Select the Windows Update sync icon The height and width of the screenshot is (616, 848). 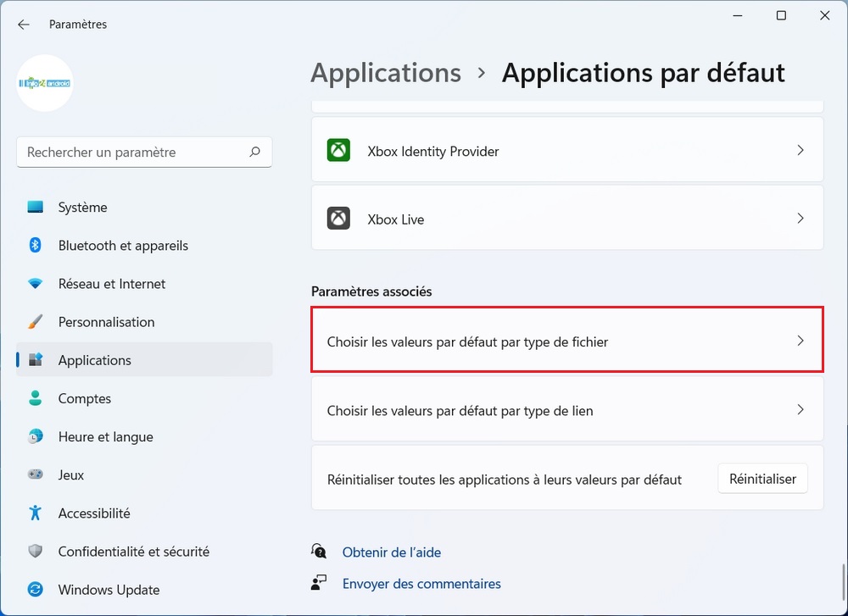click(x=35, y=590)
